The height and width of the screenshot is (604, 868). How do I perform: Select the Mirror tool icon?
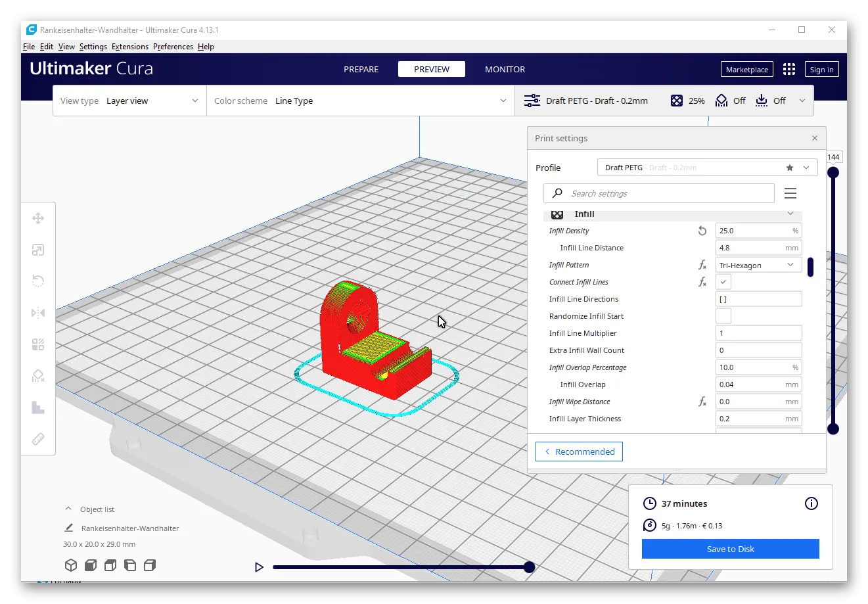pos(38,313)
